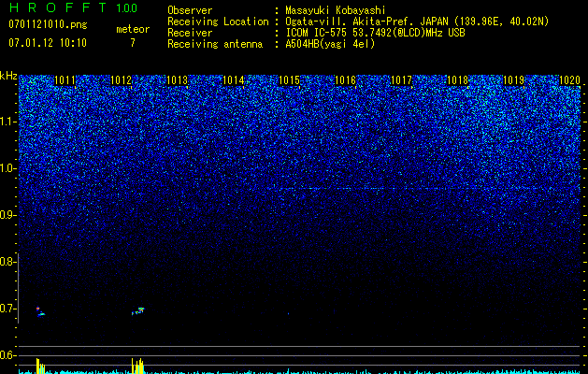Click the meteor echo just after 1012
This screenshot has width=588, height=374.
tap(138, 311)
